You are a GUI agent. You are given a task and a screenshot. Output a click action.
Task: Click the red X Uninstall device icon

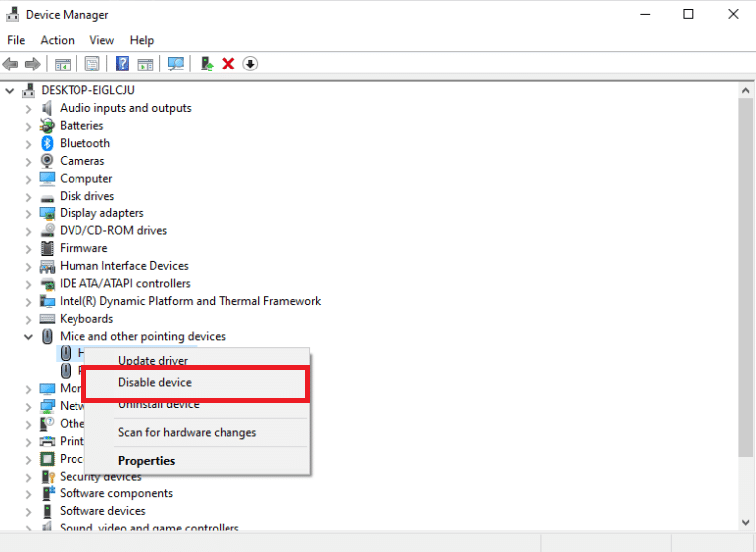pyautogui.click(x=228, y=64)
